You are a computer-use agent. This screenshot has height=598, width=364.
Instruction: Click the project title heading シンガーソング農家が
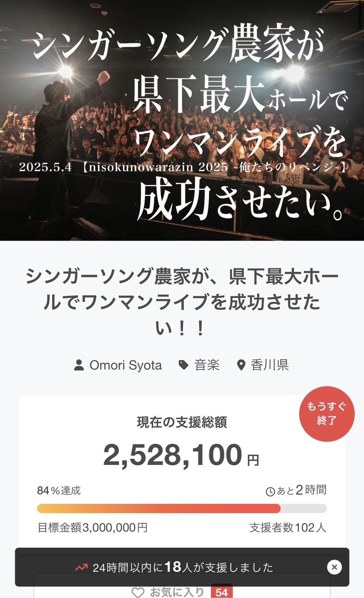pyautogui.click(x=182, y=302)
